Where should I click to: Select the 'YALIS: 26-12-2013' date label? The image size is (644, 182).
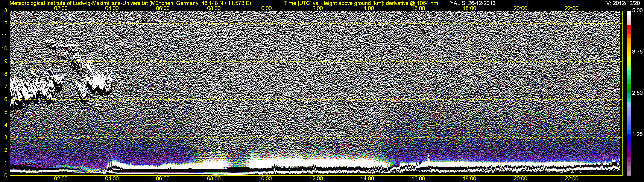(x=473, y=3)
